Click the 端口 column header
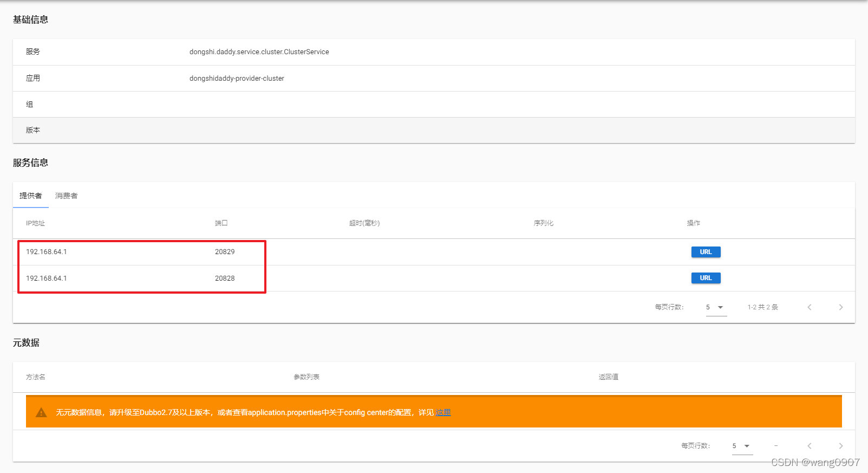The width and height of the screenshot is (868, 473). (221, 223)
